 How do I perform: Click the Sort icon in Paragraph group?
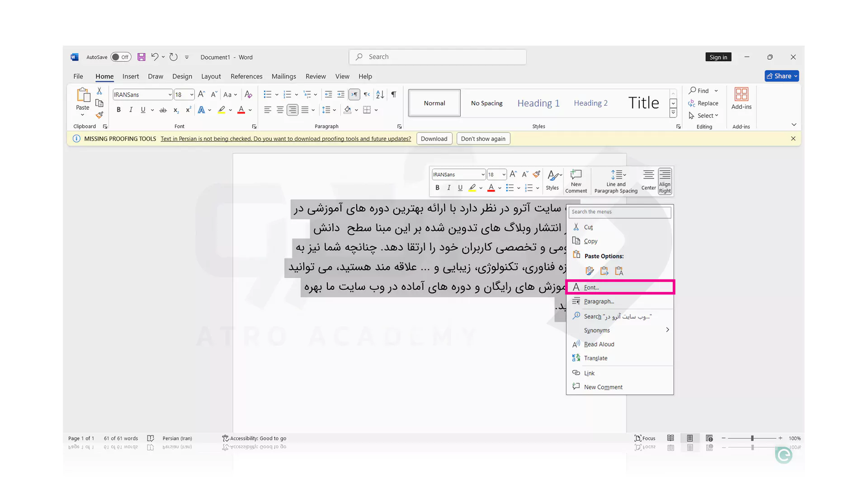tap(380, 94)
